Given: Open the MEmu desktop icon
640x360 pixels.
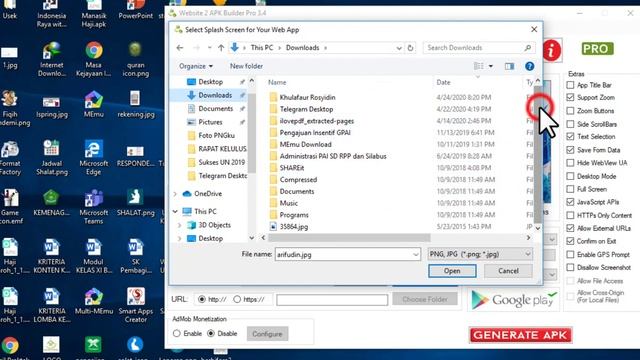Looking at the screenshot, I should (x=93, y=104).
